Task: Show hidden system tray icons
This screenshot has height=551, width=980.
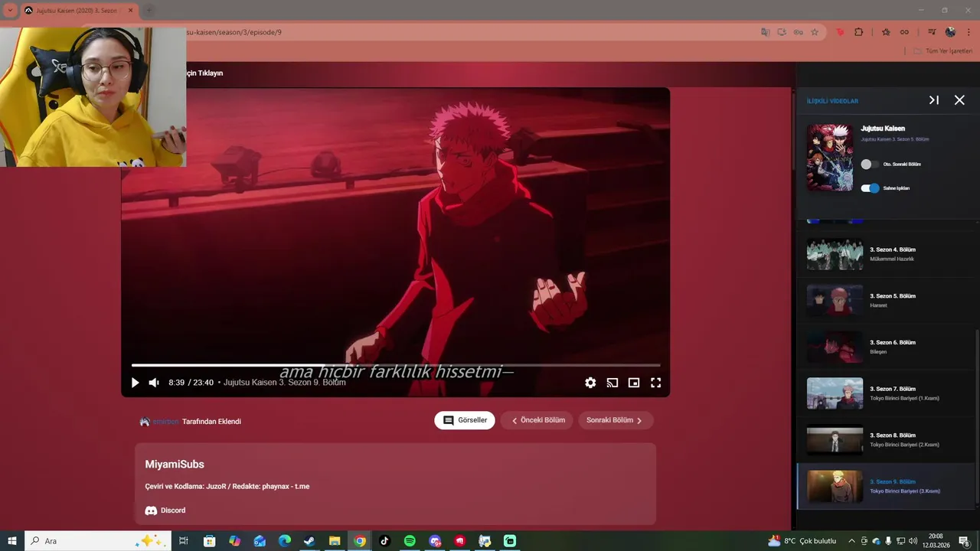Action: click(x=851, y=541)
